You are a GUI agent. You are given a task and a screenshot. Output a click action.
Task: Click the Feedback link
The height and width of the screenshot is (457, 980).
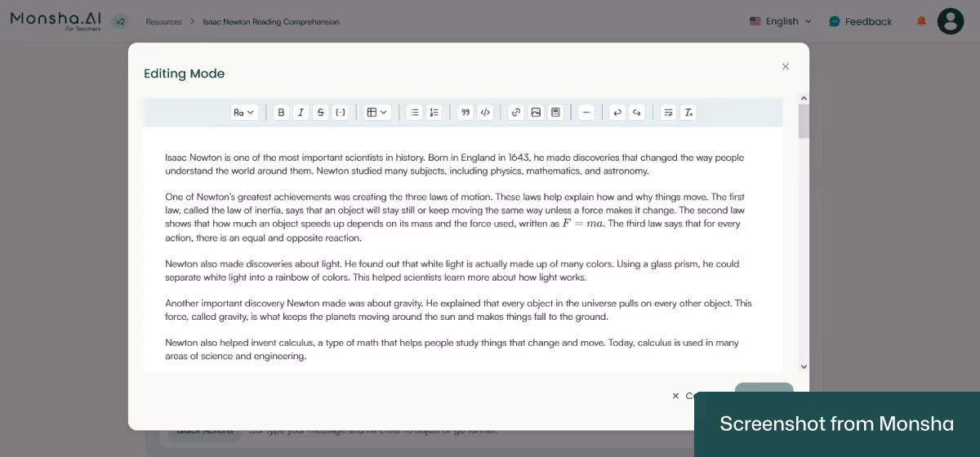coord(861,21)
